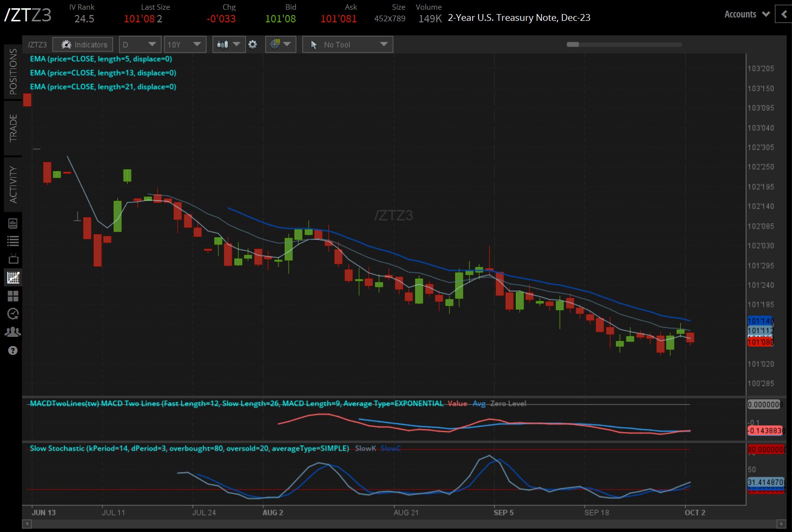Click the 103'205 price axis label

tap(761, 69)
